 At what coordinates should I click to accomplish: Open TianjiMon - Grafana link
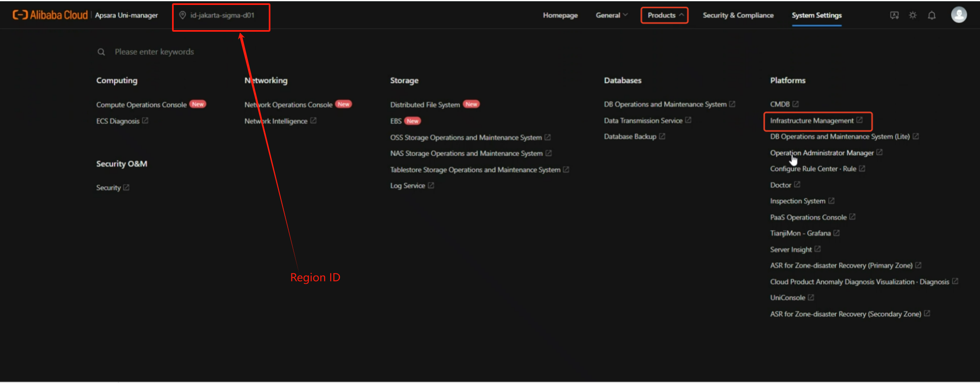(x=800, y=233)
